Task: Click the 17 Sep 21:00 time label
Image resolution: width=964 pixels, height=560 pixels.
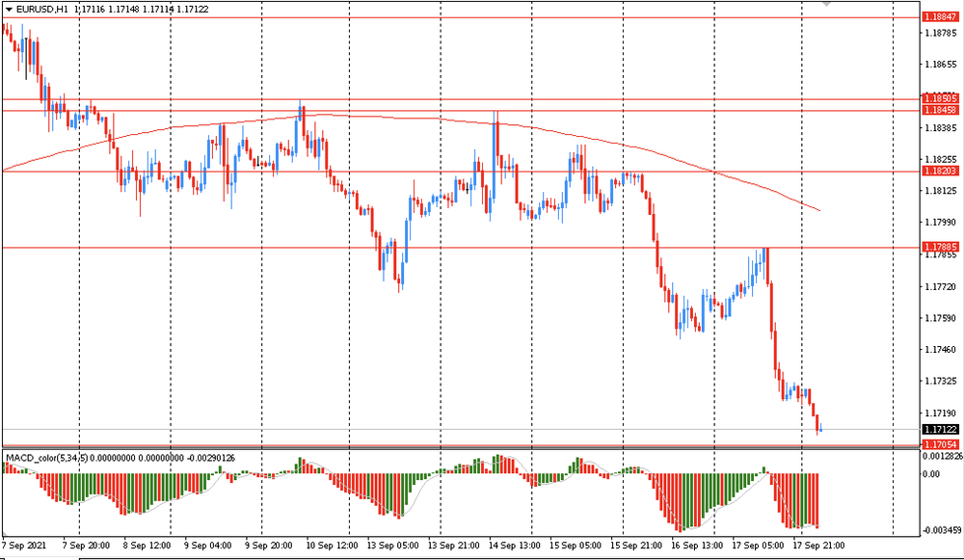Action: tap(818, 546)
